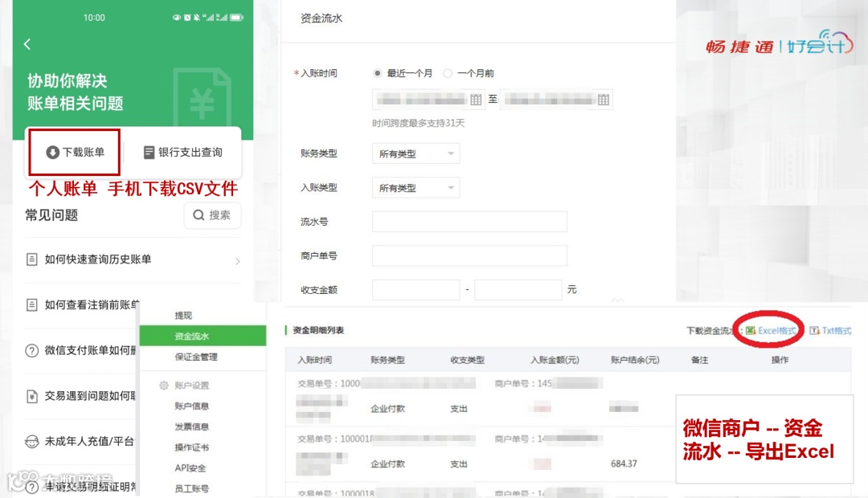Image resolution: width=868 pixels, height=498 pixels.
Task: Open 保证金管理 in the sidebar
Action: point(196,357)
